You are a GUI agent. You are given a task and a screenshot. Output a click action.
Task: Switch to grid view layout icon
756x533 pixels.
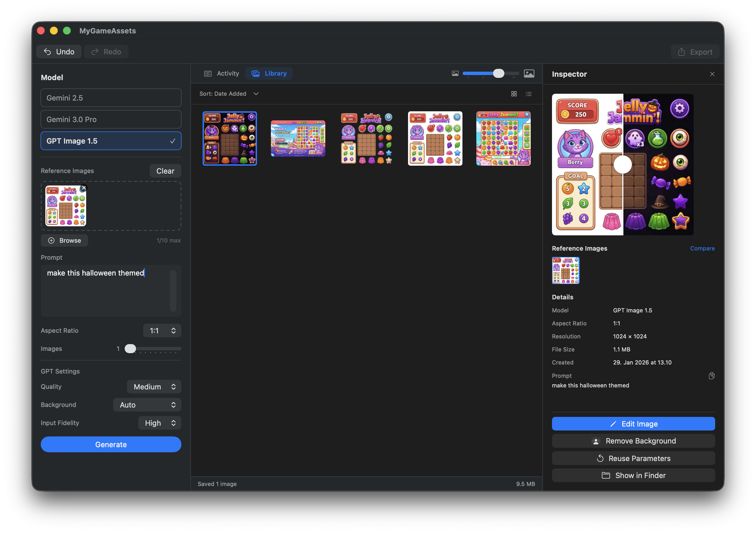tap(514, 94)
